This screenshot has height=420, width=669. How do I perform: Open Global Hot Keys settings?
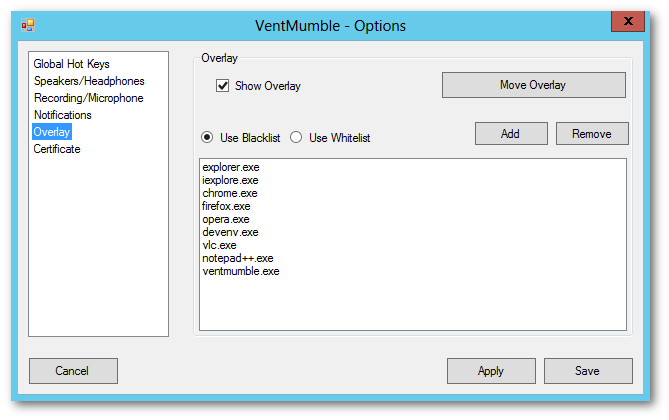tap(71, 64)
